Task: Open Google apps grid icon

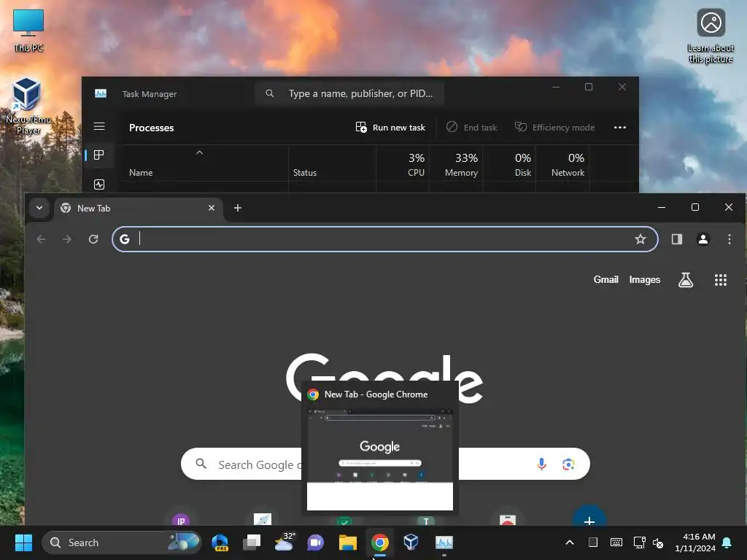Action: point(720,280)
